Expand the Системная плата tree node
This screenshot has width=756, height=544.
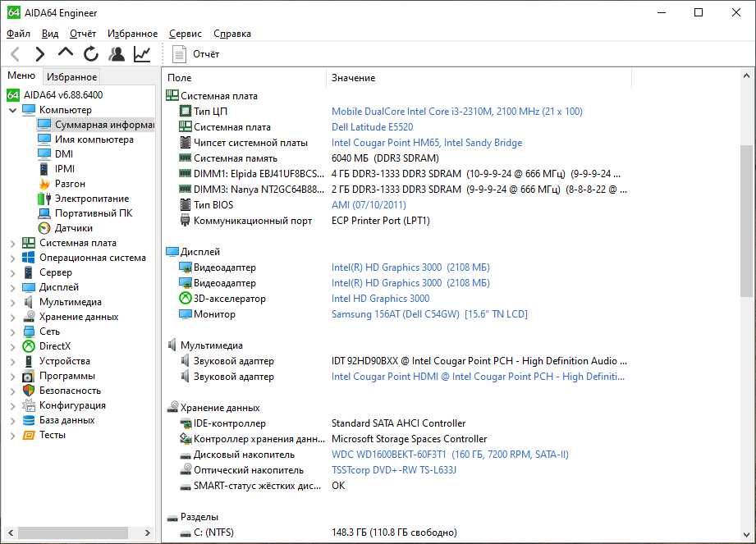tap(13, 244)
